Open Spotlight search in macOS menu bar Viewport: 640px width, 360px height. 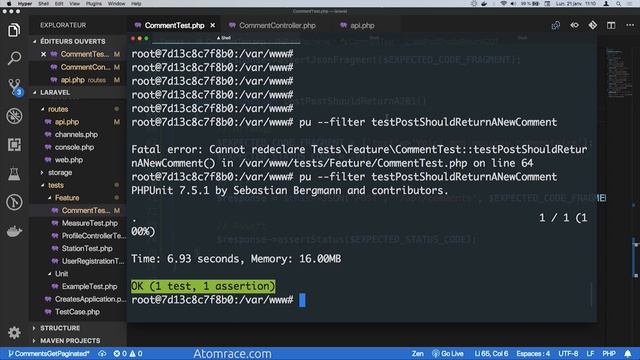(x=619, y=3)
